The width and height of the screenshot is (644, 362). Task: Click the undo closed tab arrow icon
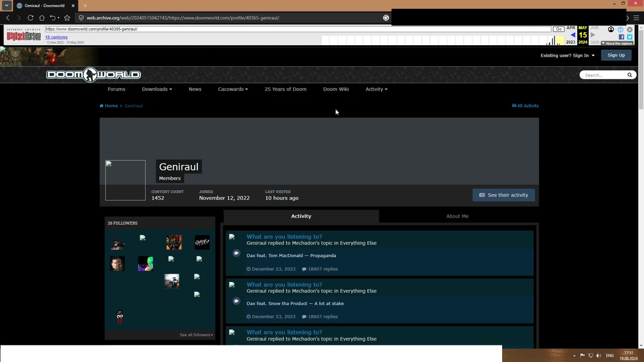click(52, 18)
